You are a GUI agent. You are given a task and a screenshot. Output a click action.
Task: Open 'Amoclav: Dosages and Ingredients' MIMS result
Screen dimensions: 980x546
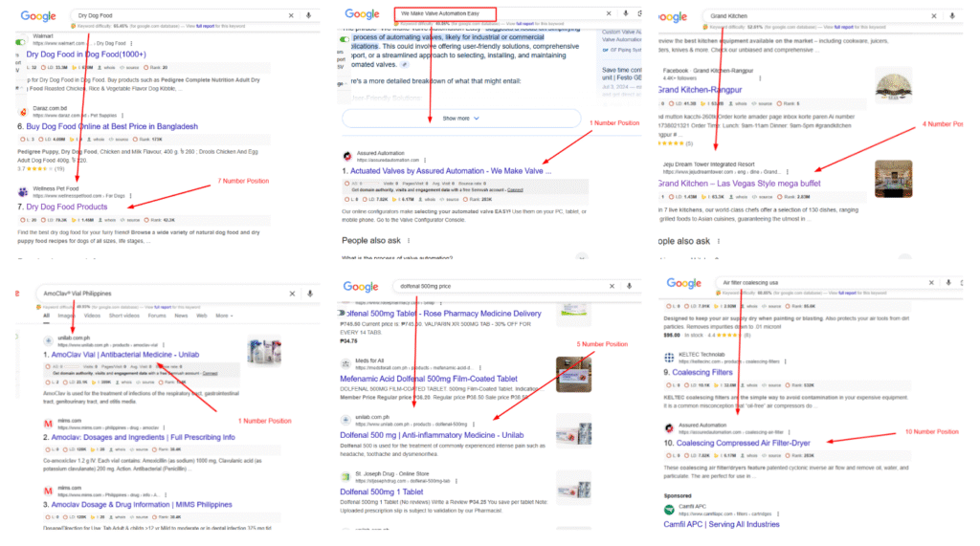click(x=144, y=438)
